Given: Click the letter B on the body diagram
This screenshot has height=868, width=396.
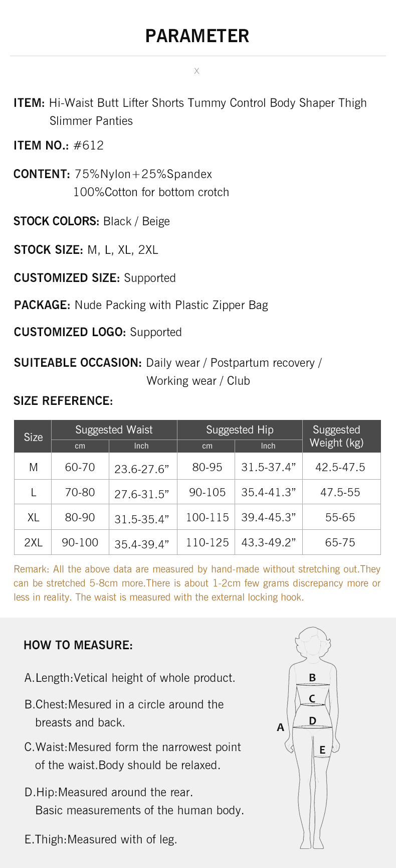Looking at the screenshot, I should tap(312, 678).
